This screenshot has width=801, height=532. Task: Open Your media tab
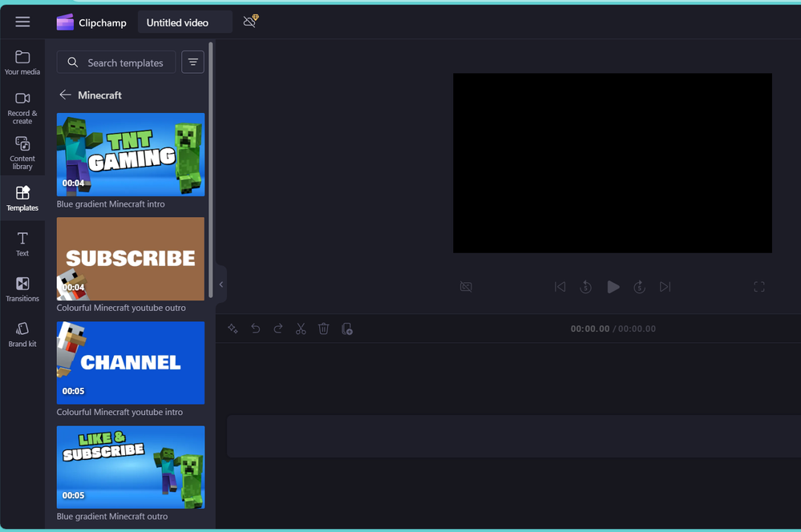(22, 62)
